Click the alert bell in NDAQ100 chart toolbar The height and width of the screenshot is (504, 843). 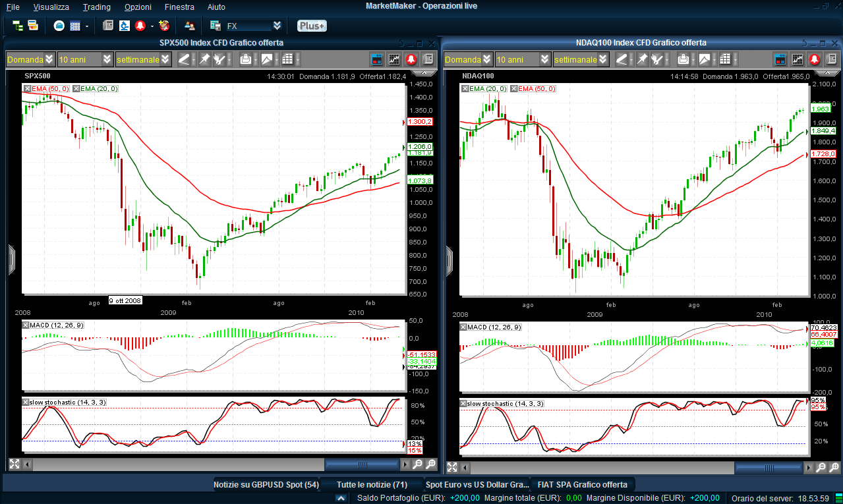(x=814, y=59)
